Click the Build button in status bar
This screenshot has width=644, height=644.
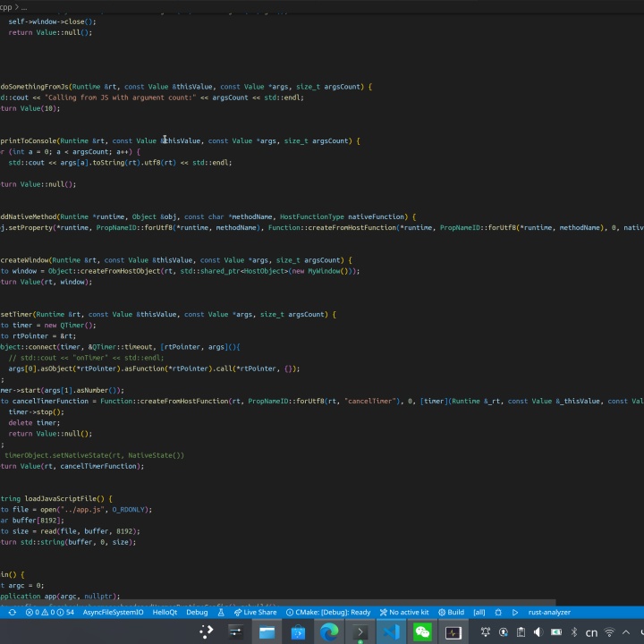(x=451, y=612)
